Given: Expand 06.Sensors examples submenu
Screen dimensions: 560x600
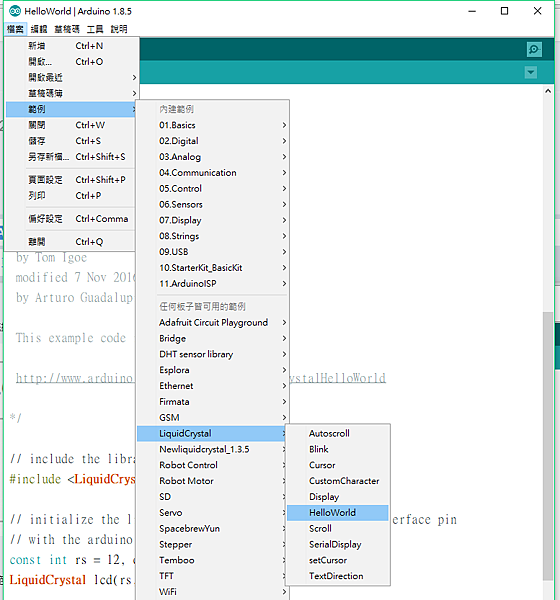Looking at the screenshot, I should point(212,204).
